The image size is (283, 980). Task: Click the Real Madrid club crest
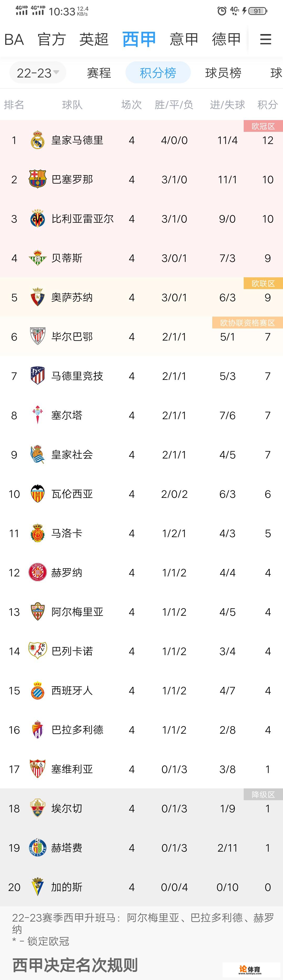tap(37, 140)
